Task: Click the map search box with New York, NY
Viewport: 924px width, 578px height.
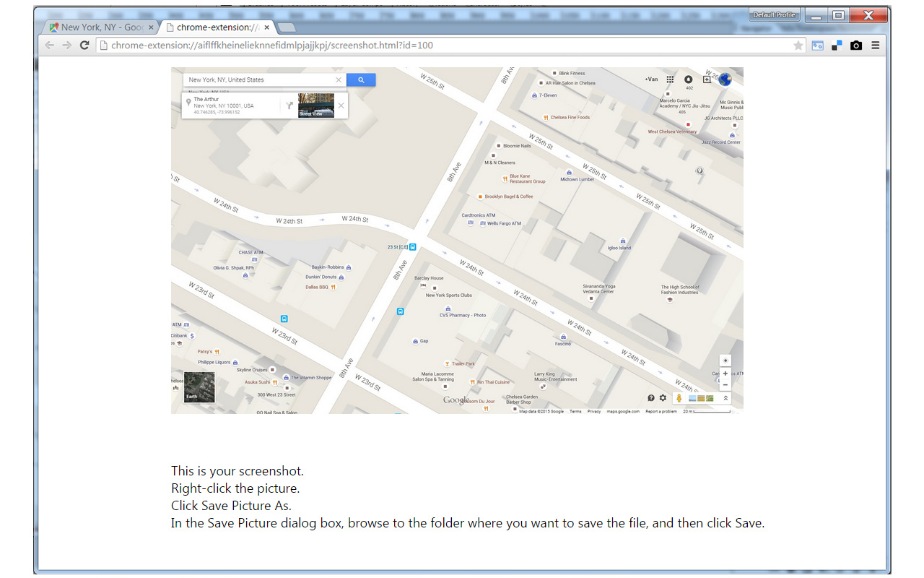Action: [261, 80]
